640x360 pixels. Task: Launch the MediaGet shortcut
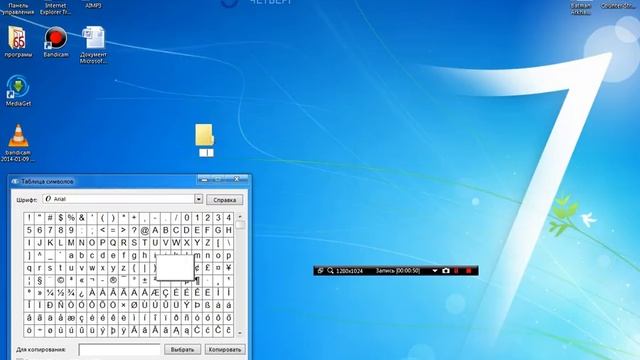point(18,91)
